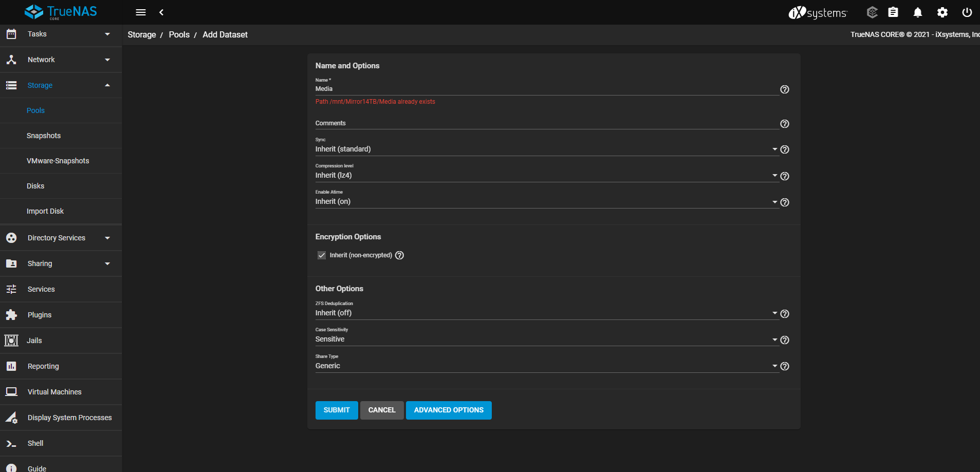Click the collapse sidebar back arrow
The width and height of the screenshot is (980, 472).
click(x=161, y=12)
